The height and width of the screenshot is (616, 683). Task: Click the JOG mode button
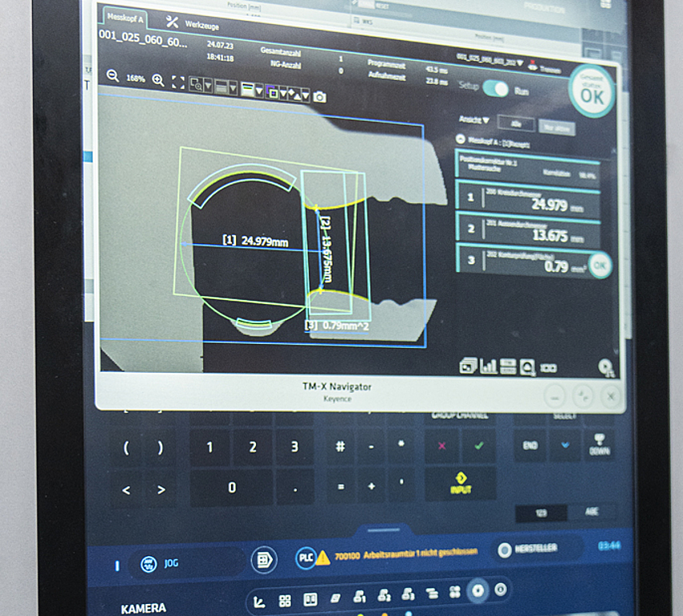[187, 563]
